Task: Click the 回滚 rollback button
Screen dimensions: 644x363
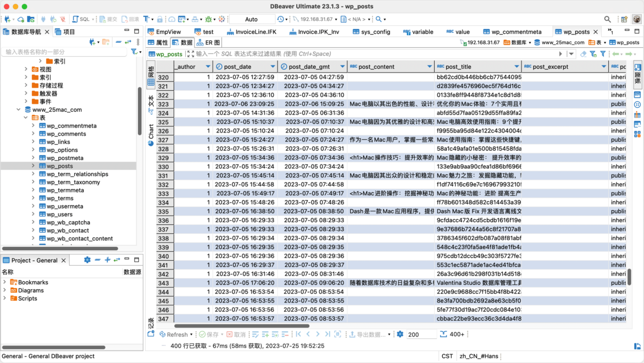Action: [131, 19]
